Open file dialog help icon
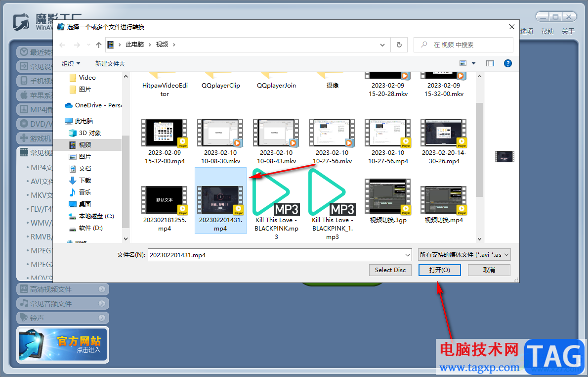Screen dimensions: 588x377 508,63
